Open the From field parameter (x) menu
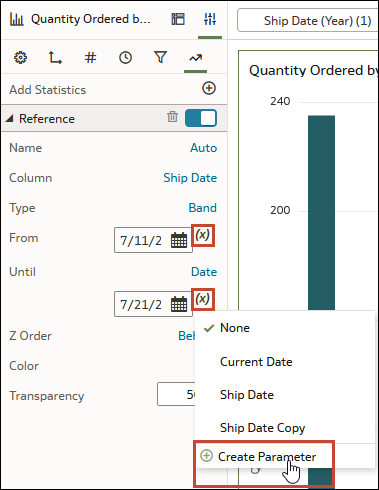Viewport: 379px width, 490px height. [x=203, y=235]
